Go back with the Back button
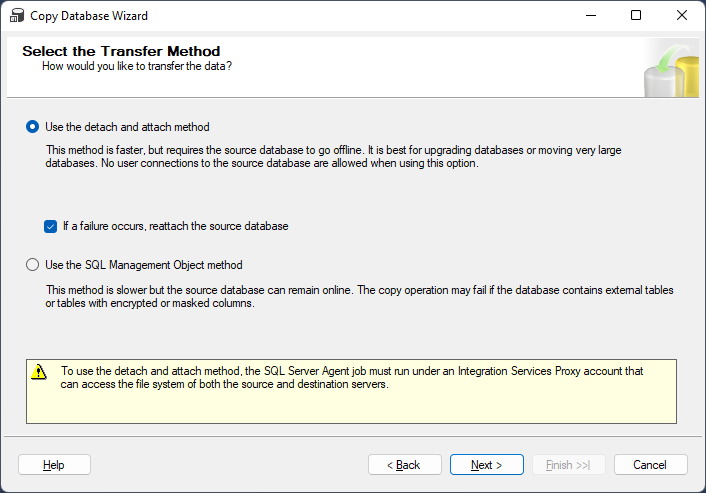This screenshot has width=706, height=493. pyautogui.click(x=405, y=465)
